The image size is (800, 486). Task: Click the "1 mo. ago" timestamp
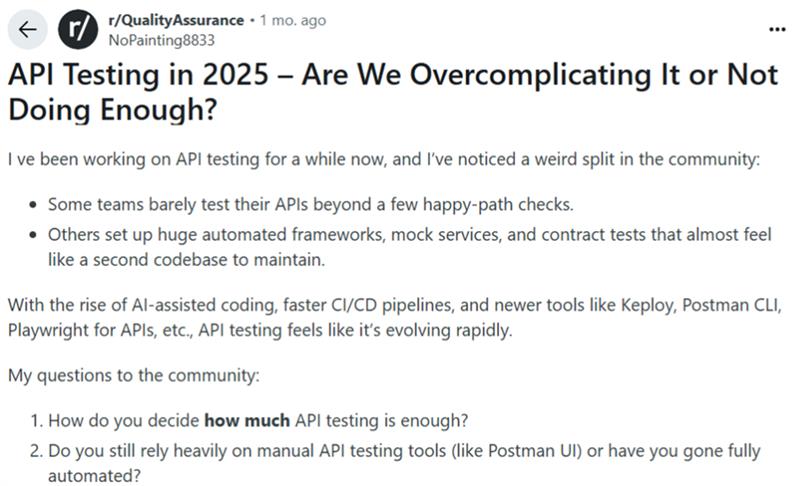coord(292,21)
